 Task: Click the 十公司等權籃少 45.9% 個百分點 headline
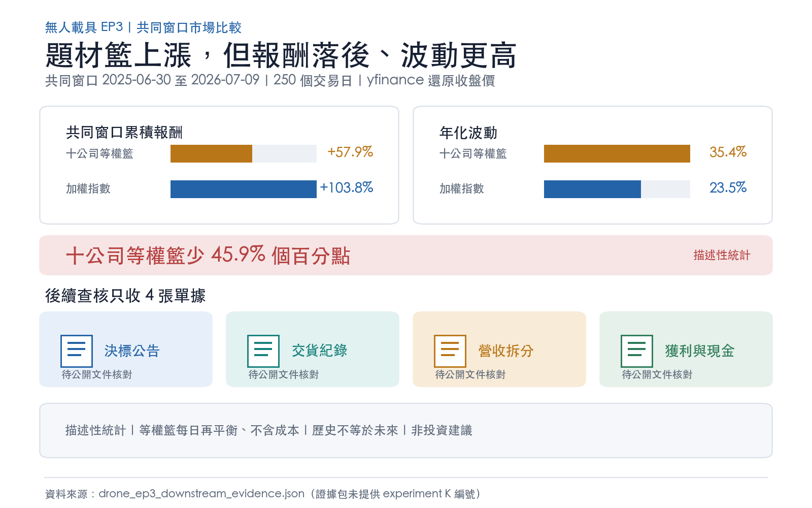click(x=208, y=255)
